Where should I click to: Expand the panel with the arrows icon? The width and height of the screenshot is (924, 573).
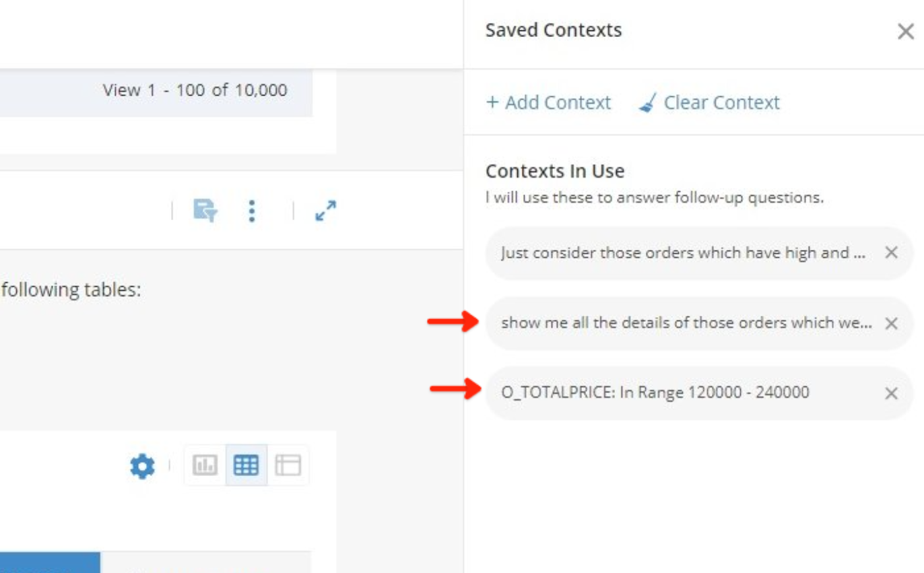click(325, 211)
